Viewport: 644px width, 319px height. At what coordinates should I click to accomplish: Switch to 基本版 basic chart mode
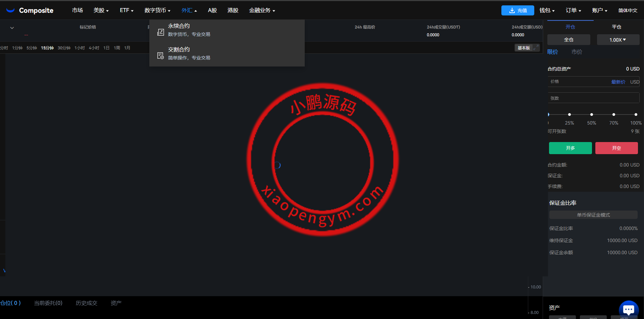[x=524, y=48]
